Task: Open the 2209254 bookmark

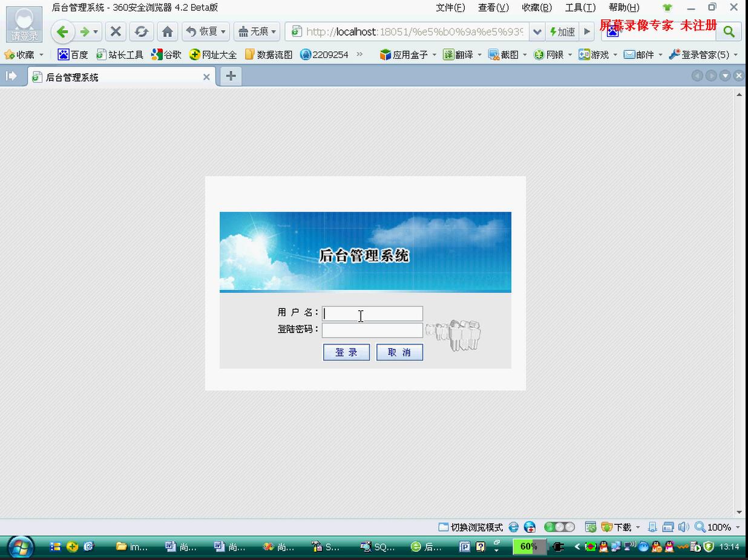Action: pos(324,54)
